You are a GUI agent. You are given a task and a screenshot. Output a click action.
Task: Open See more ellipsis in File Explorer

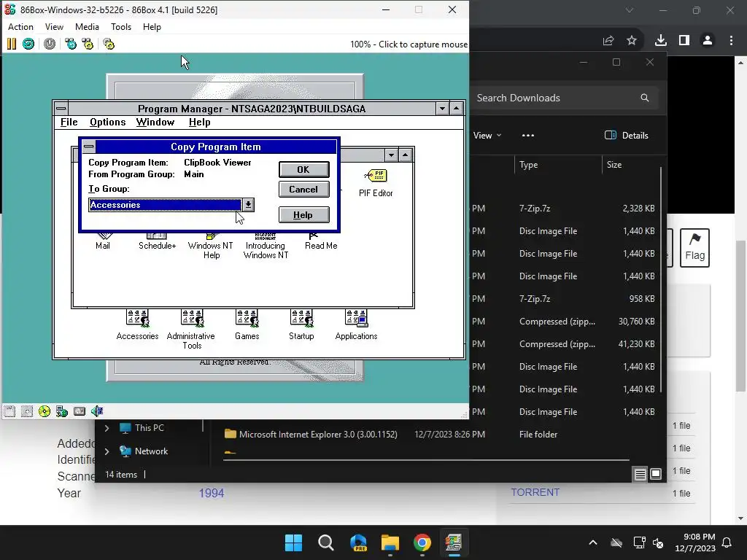click(x=528, y=135)
